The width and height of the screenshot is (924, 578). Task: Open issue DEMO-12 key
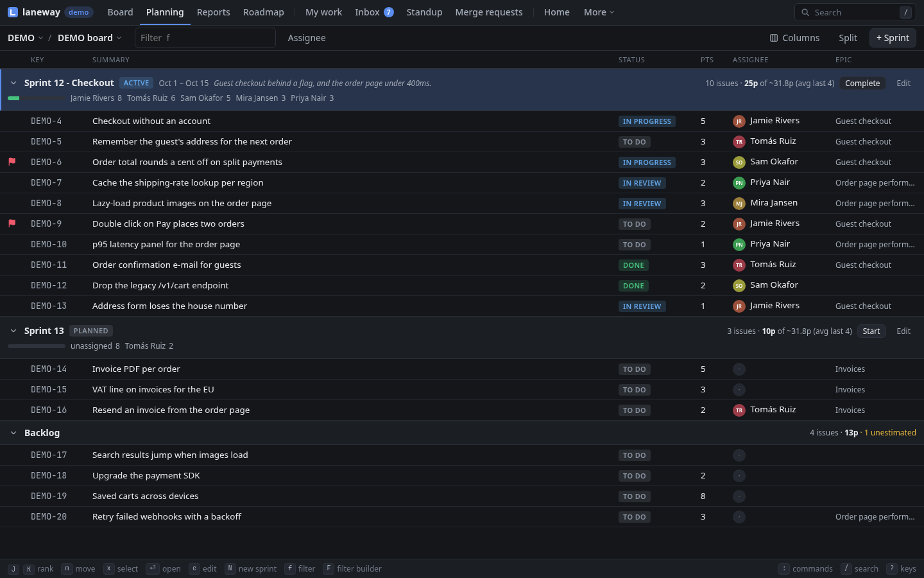[49, 285]
